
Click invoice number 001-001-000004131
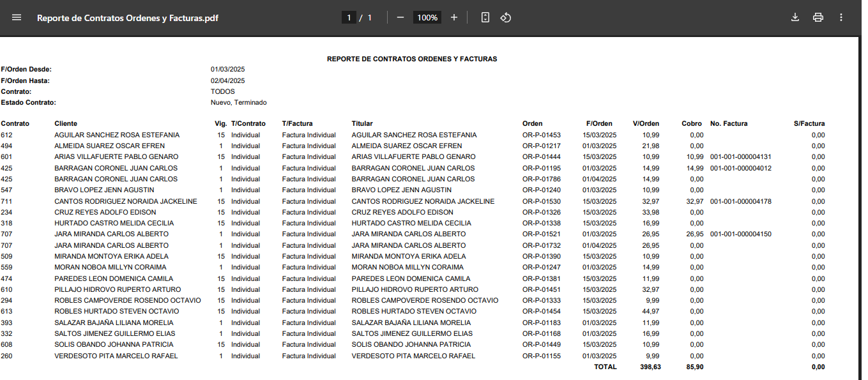pyautogui.click(x=740, y=157)
